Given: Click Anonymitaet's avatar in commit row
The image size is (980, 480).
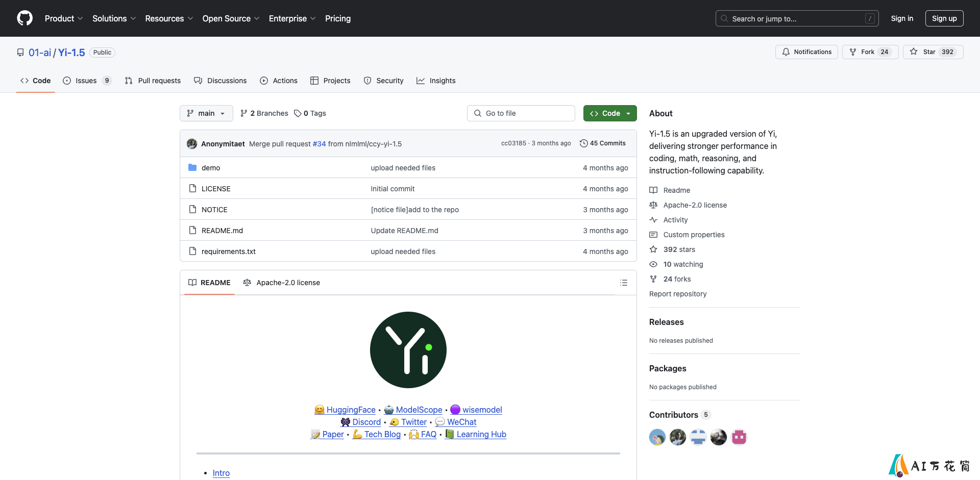Looking at the screenshot, I should click(x=192, y=144).
